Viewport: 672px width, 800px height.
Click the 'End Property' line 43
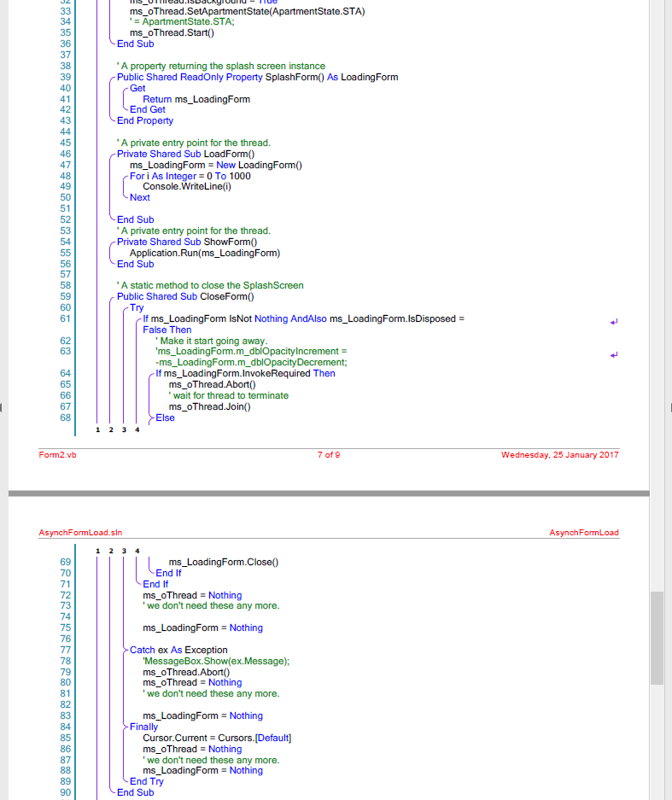pos(145,120)
